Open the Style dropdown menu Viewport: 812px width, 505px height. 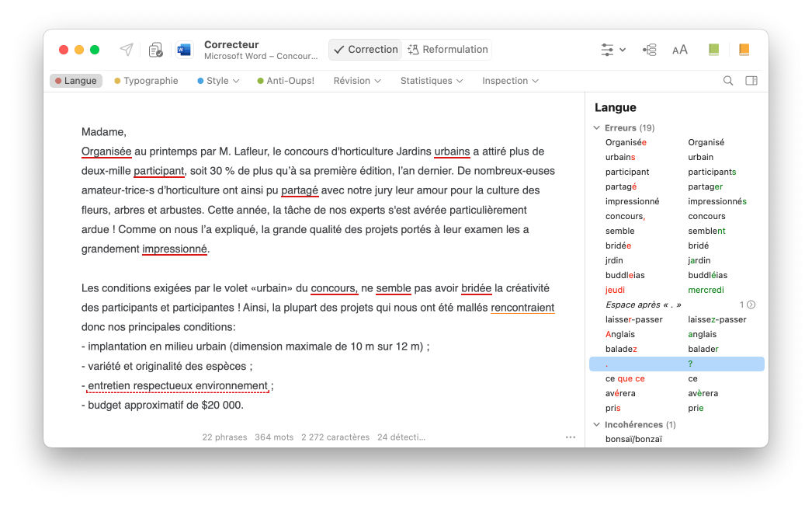(218, 81)
